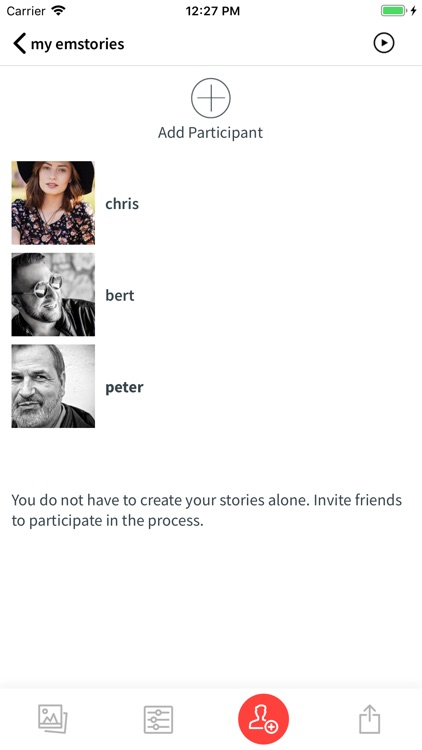The width and height of the screenshot is (422, 750).
Task: Click the circled plus icon
Action: [211, 98]
